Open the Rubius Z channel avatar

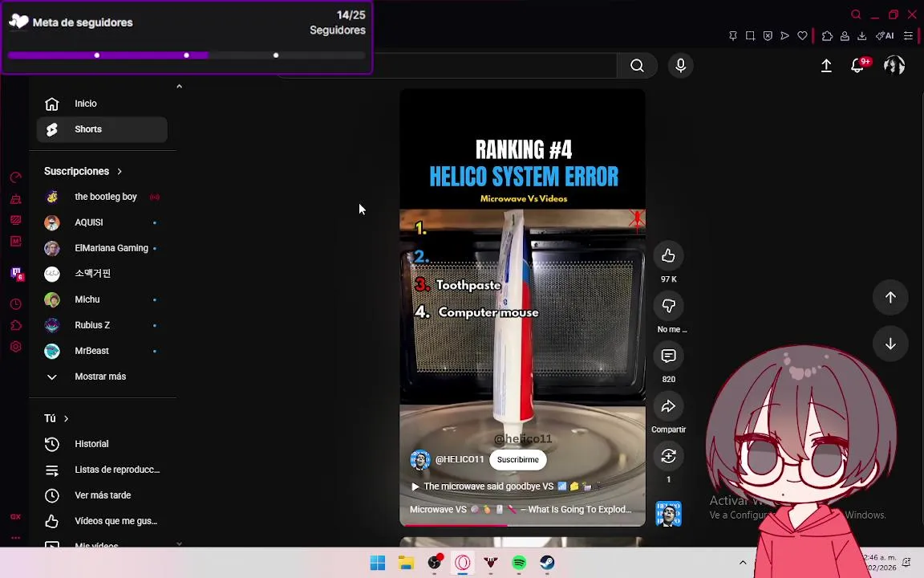pyautogui.click(x=52, y=325)
